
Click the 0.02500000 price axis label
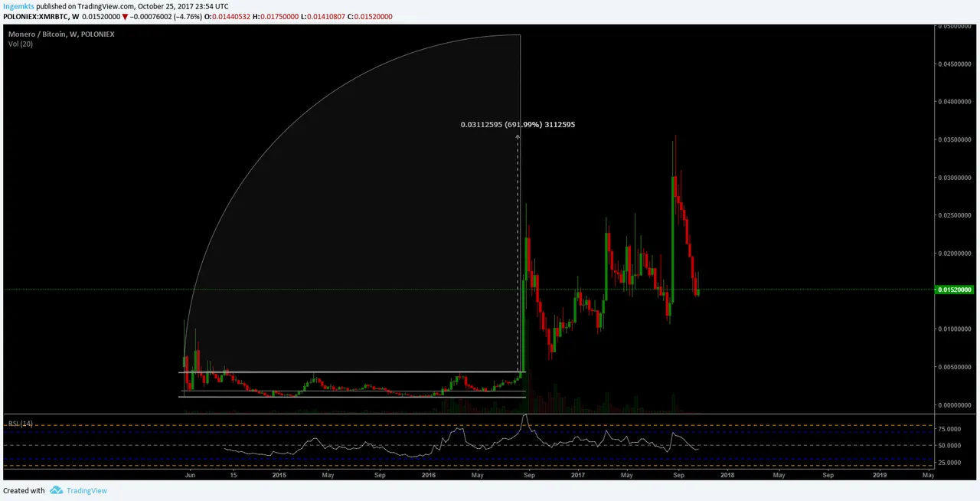[x=955, y=215]
